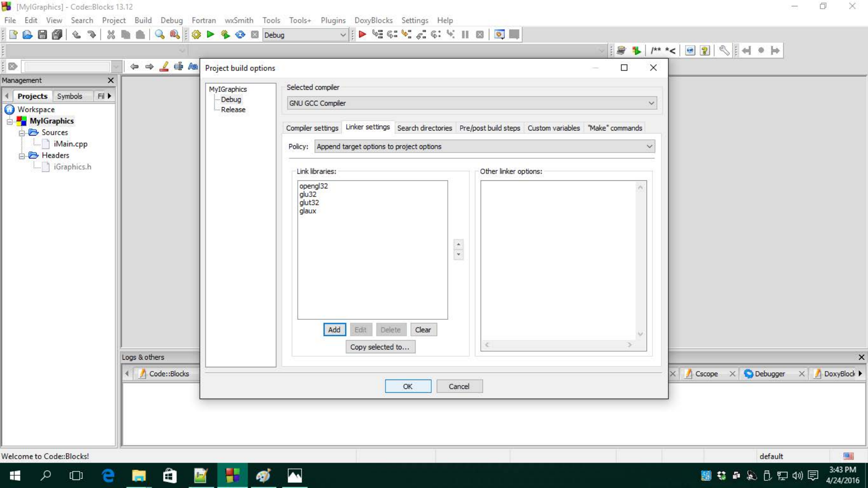
Task: Click the Find magnifier icon
Action: tap(159, 35)
